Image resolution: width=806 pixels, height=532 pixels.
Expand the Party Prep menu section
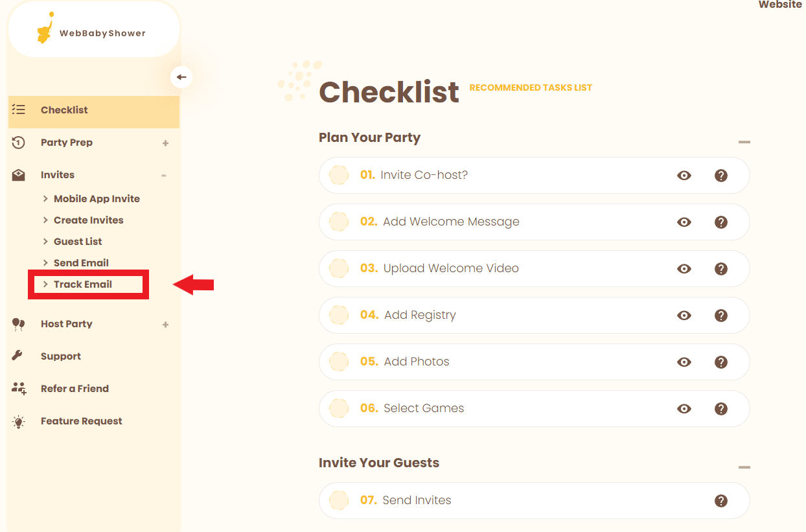165,143
